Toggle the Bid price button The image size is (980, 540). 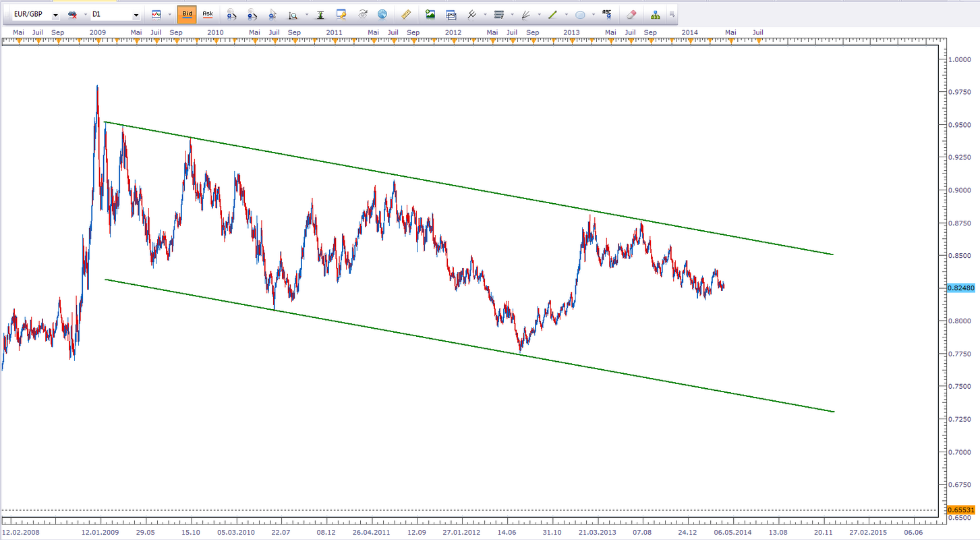(187, 14)
